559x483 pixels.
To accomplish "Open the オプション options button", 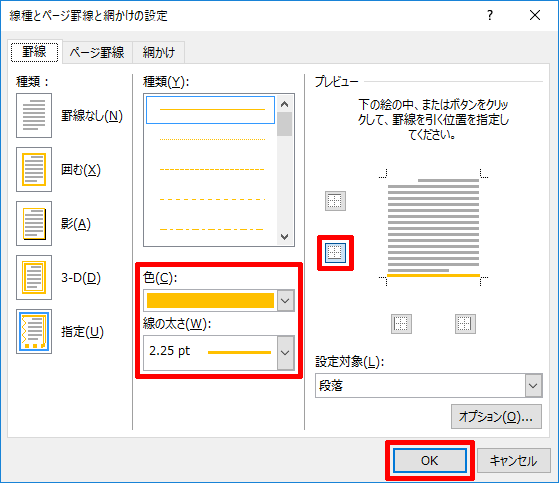I will (x=496, y=416).
